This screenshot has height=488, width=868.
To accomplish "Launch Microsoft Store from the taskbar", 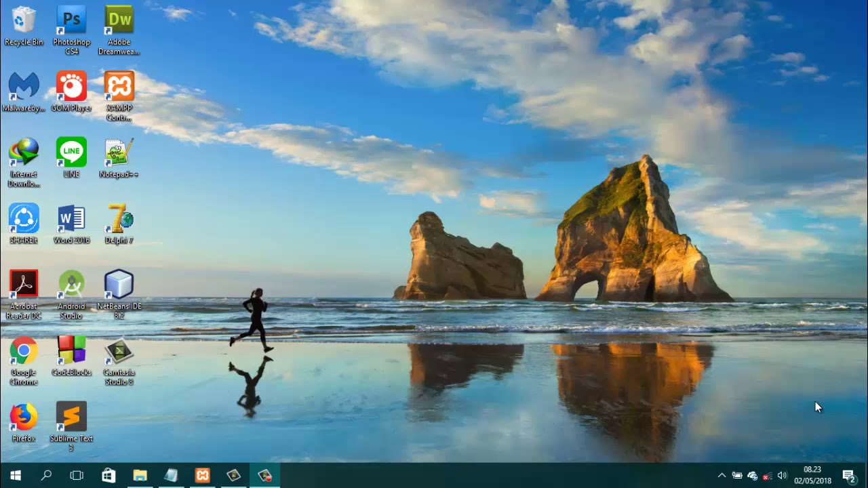I will [x=108, y=476].
